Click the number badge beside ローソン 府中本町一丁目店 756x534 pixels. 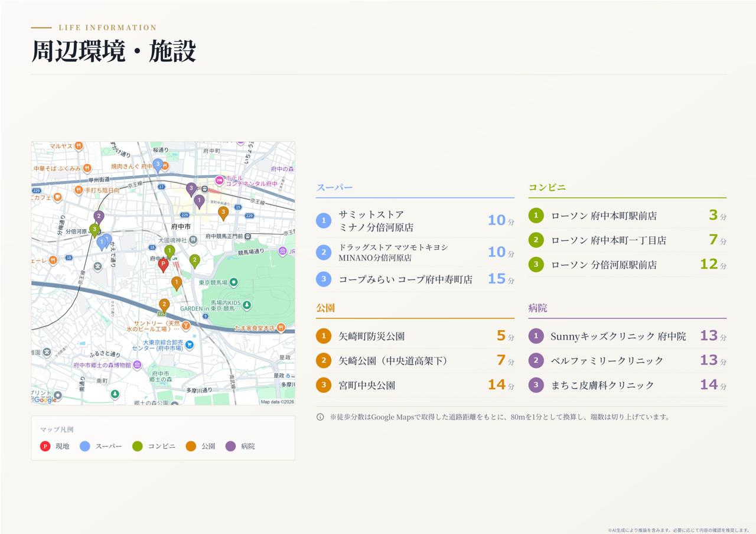coord(536,240)
